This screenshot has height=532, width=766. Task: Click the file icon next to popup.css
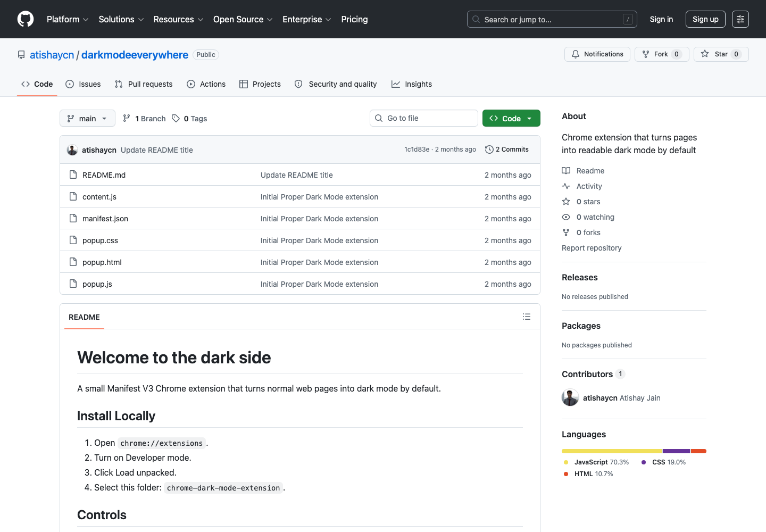click(x=73, y=240)
